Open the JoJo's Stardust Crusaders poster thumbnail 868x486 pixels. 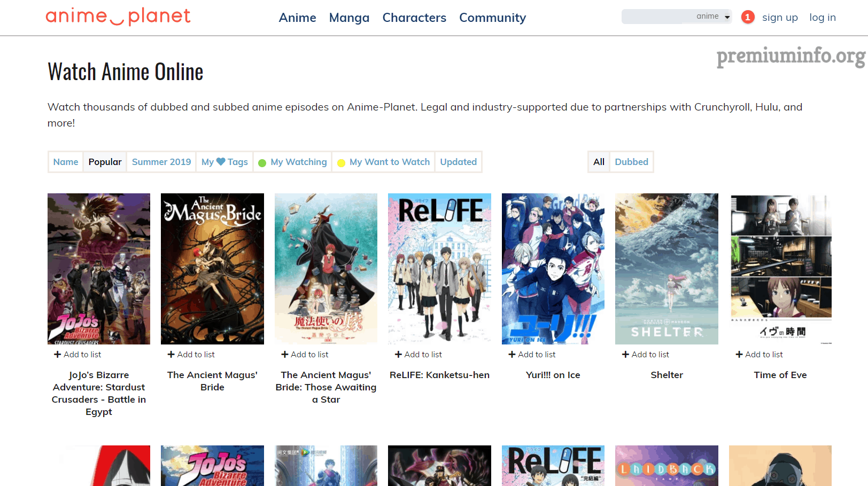click(99, 269)
